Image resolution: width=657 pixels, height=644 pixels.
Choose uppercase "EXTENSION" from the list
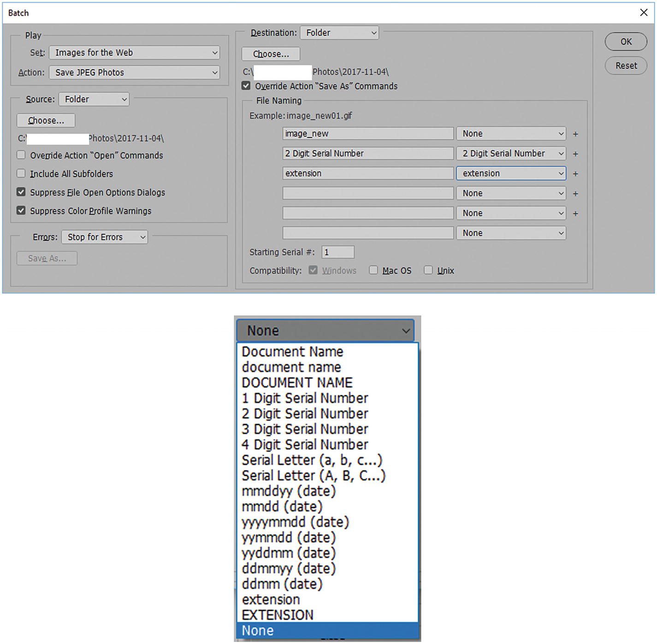tap(327, 615)
